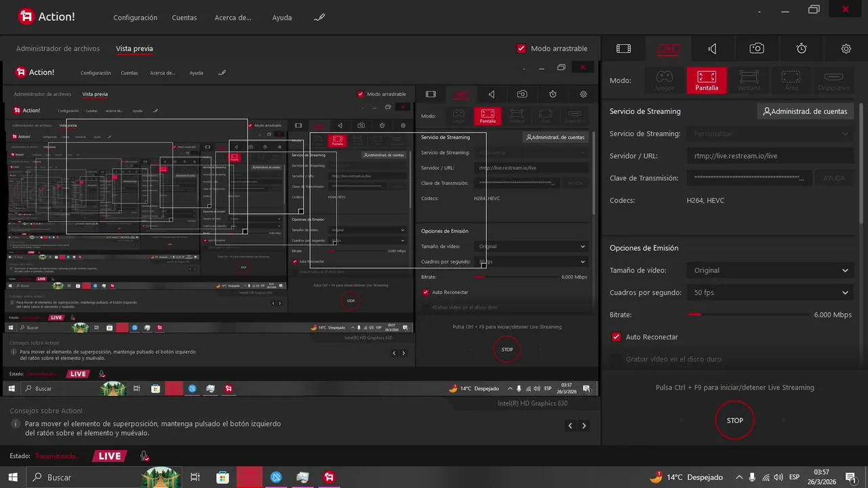The height and width of the screenshot is (488, 868).
Task: Open the audio recording speaker tab
Action: click(712, 48)
